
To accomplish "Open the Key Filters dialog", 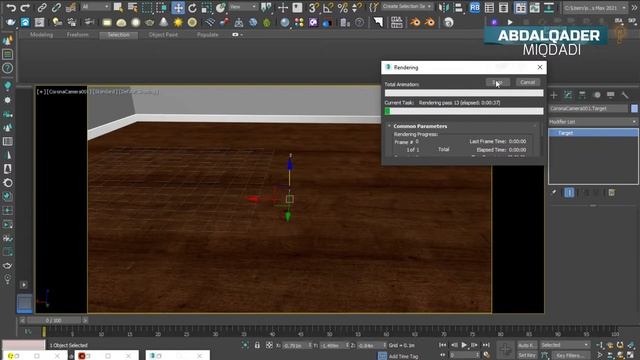I will (570, 356).
